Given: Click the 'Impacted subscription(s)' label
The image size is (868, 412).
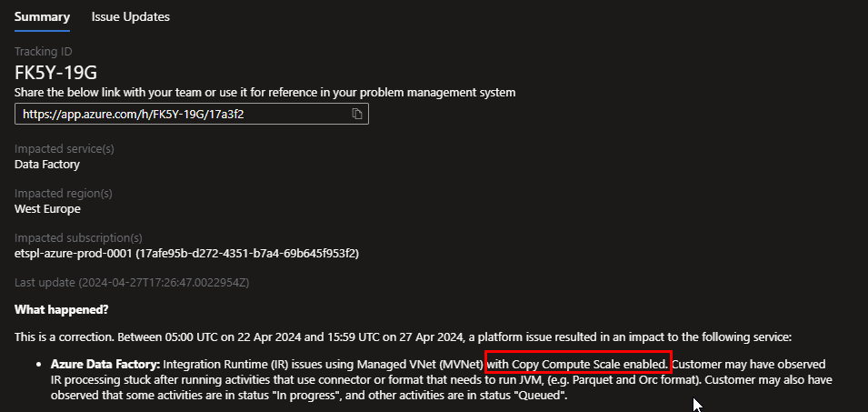Looking at the screenshot, I should click(x=78, y=238).
